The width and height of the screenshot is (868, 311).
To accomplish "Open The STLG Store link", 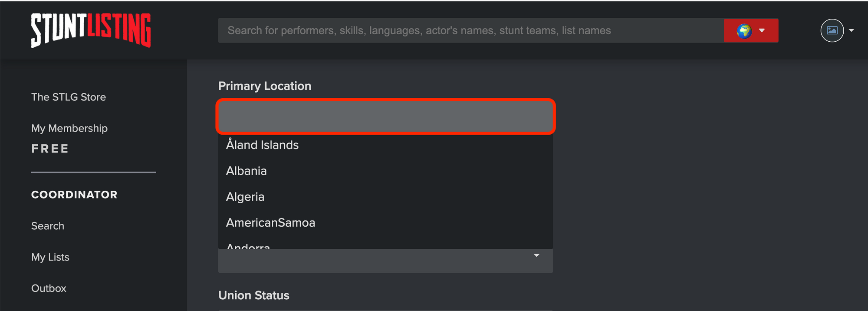I will tap(69, 97).
